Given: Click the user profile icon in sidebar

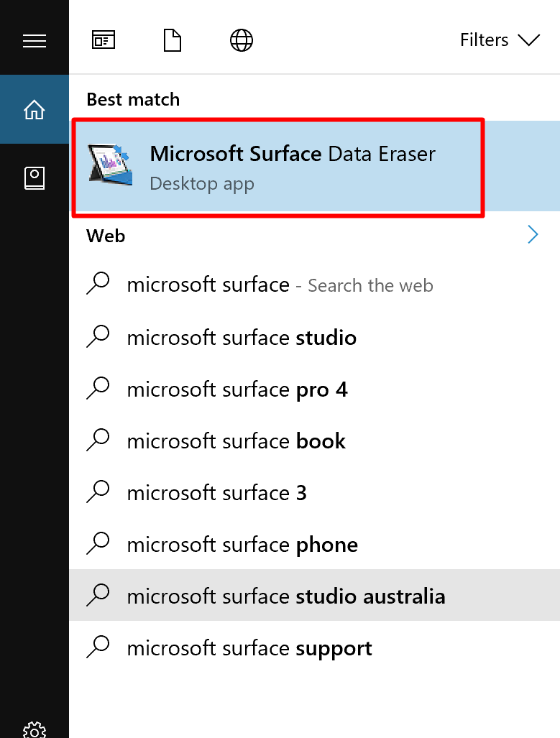Looking at the screenshot, I should click(x=35, y=178).
